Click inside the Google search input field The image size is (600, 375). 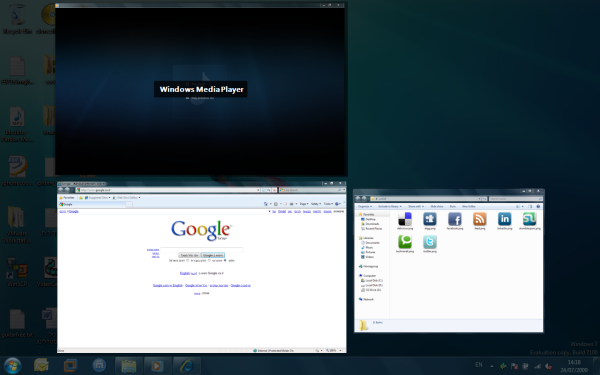[x=202, y=249]
